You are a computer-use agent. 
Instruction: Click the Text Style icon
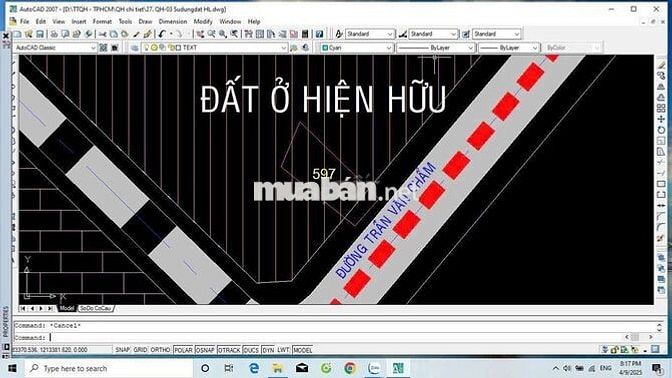click(x=339, y=34)
